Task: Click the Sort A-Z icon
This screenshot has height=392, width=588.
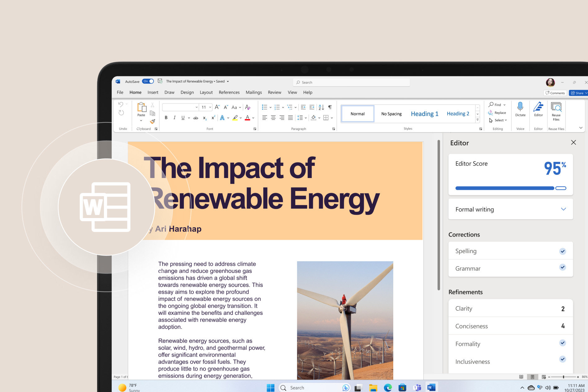Action: pos(321,107)
